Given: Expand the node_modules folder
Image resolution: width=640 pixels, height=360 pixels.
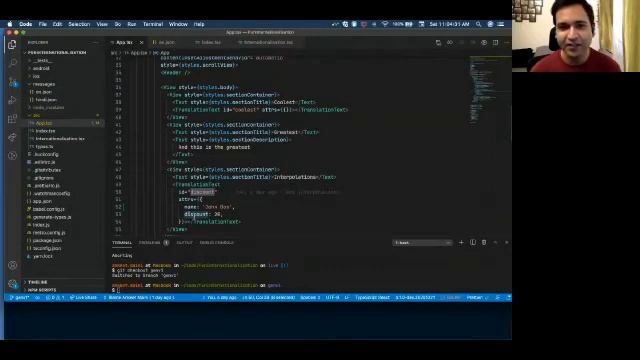Looking at the screenshot, I should [63, 107].
